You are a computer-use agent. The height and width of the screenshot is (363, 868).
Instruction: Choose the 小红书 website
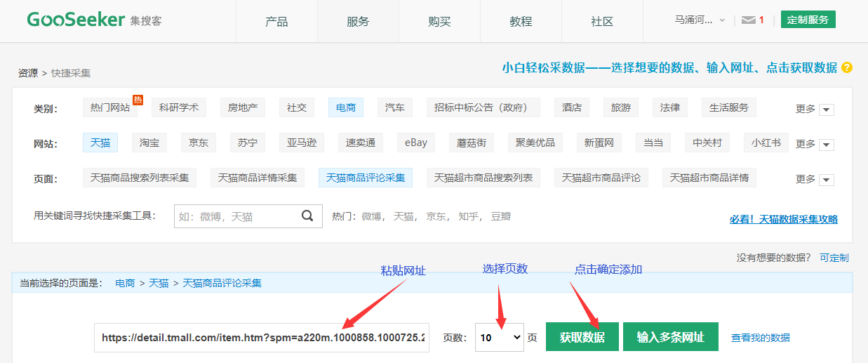click(766, 143)
